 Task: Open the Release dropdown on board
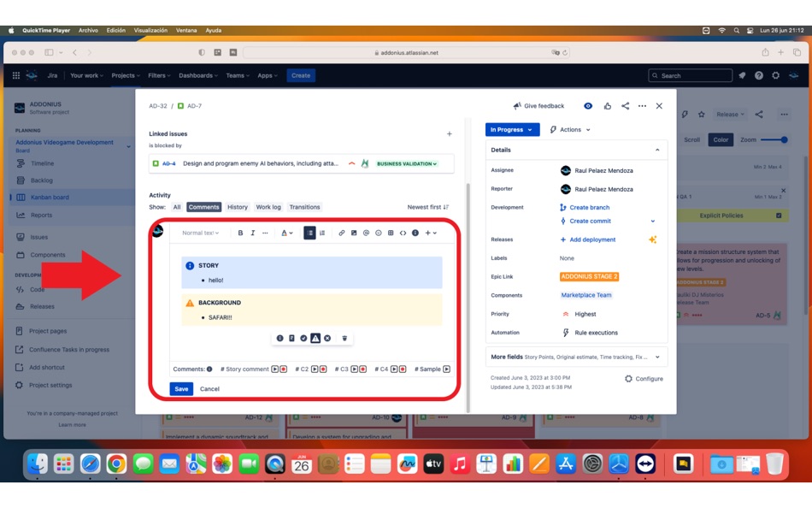point(730,115)
